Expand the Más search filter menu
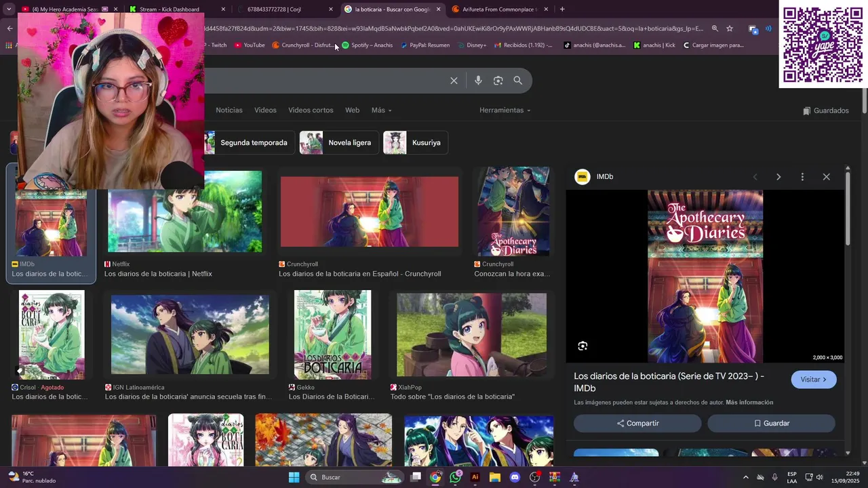 coord(381,110)
